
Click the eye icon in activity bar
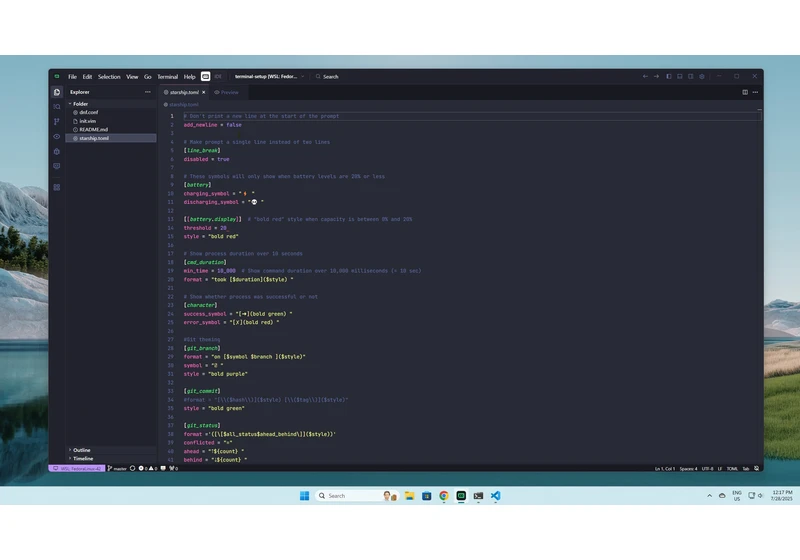click(57, 137)
